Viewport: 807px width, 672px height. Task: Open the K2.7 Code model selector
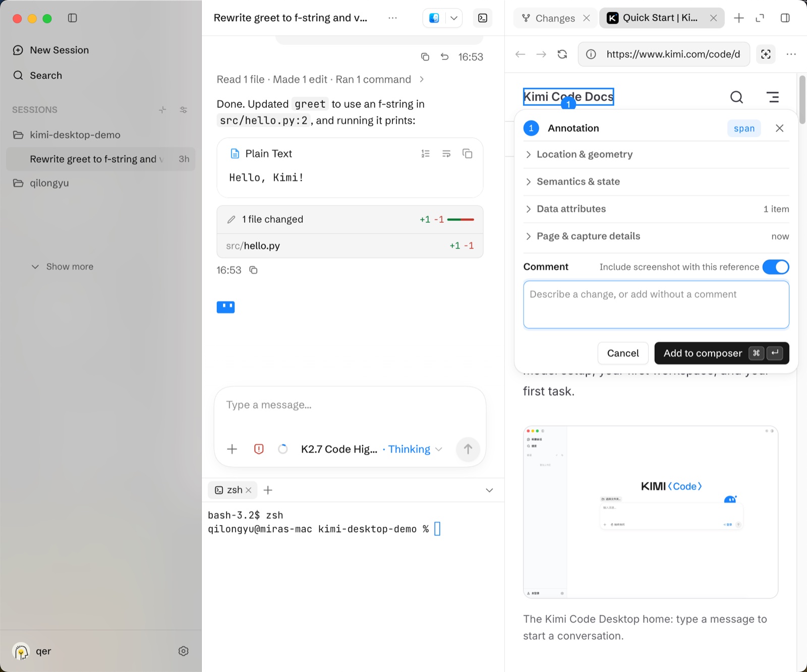339,449
